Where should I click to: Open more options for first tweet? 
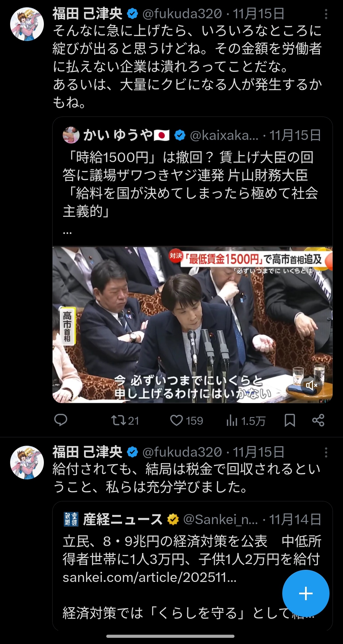(x=326, y=14)
